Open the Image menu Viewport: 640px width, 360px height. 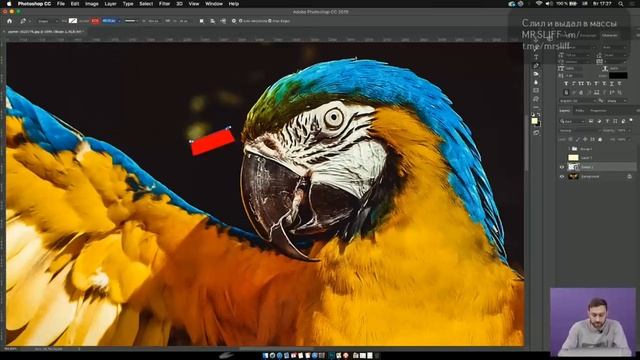point(91,4)
